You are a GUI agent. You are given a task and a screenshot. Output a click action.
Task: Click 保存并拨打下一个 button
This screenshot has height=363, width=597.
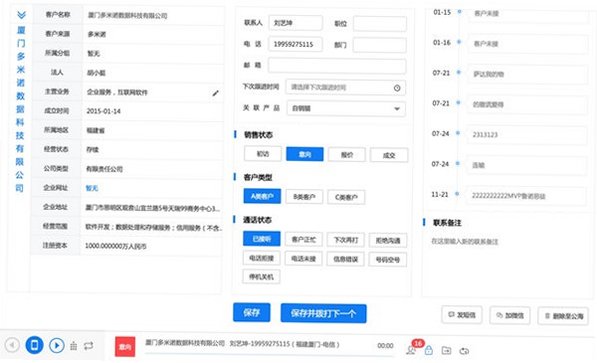point(324,313)
